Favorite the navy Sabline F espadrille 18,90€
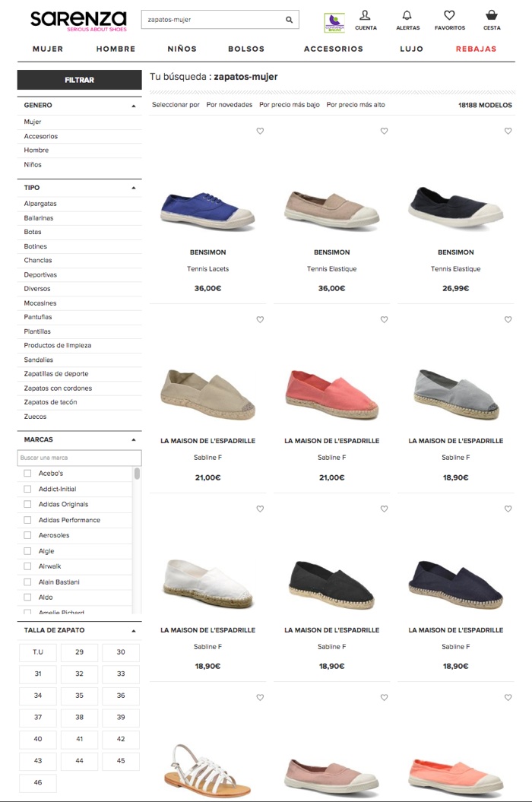This screenshot has height=802, width=532. click(x=508, y=509)
